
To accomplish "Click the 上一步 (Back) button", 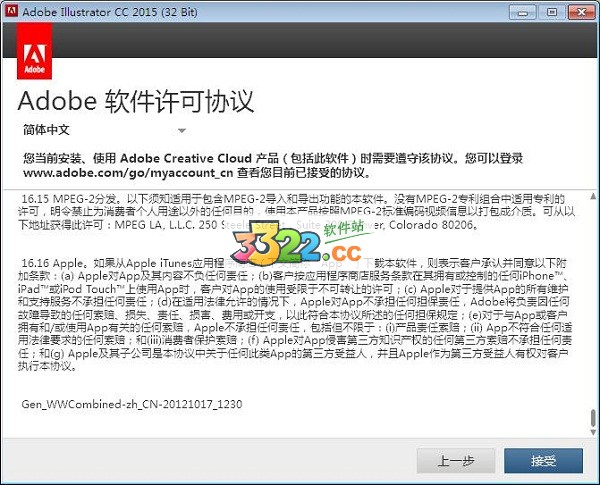I will coord(456,461).
